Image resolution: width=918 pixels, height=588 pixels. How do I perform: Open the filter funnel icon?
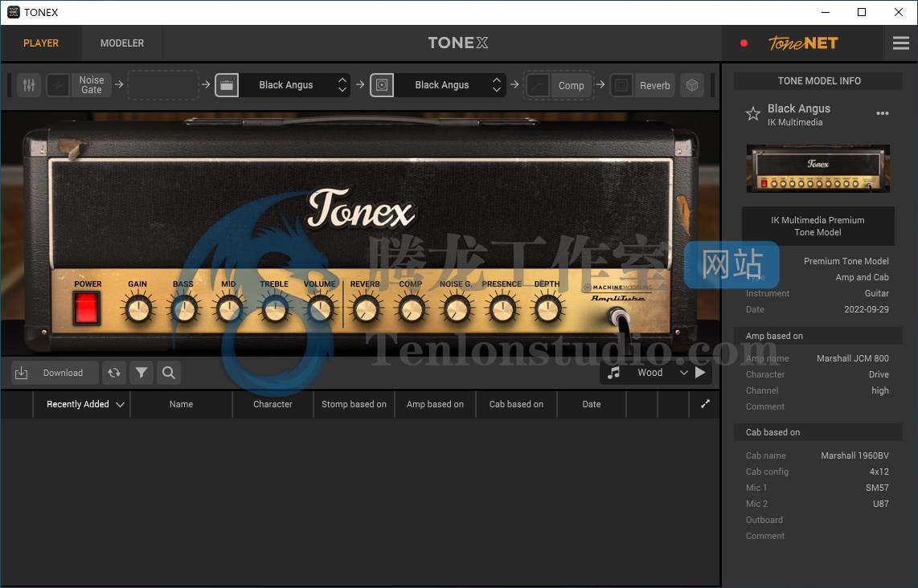141,373
